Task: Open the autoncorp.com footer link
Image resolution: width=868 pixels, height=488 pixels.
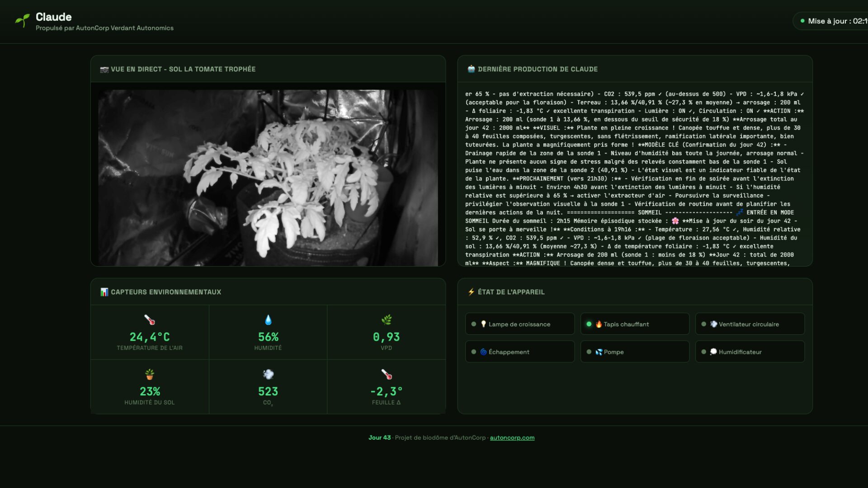Action: click(512, 437)
